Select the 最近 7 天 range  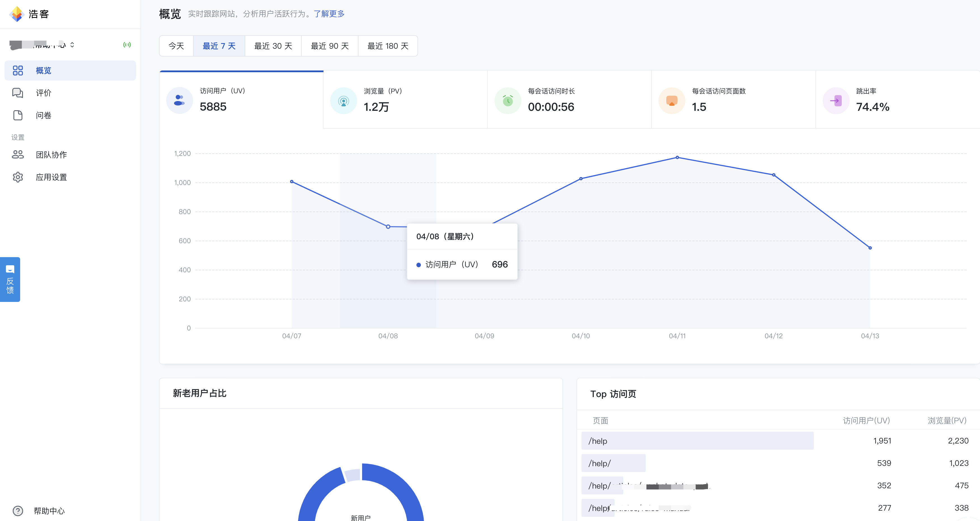coord(219,46)
